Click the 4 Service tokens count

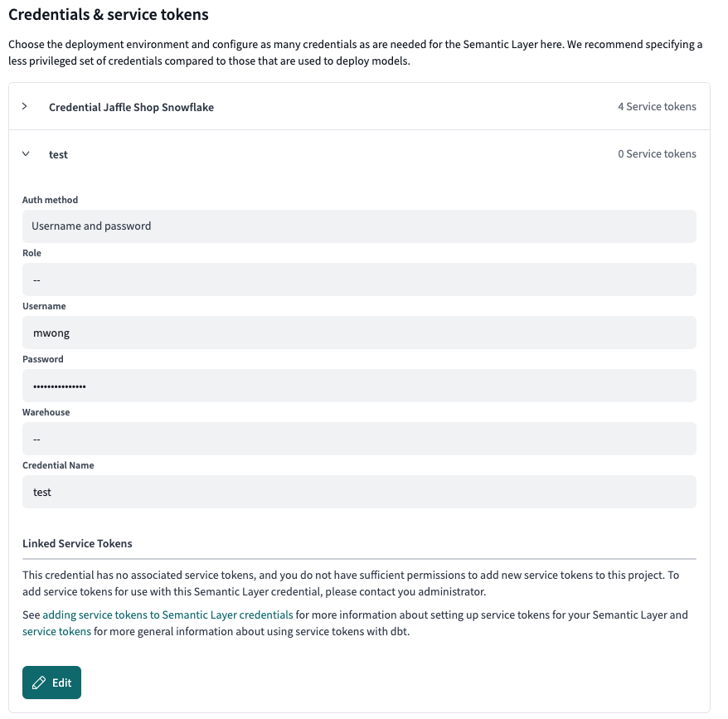coord(658,106)
